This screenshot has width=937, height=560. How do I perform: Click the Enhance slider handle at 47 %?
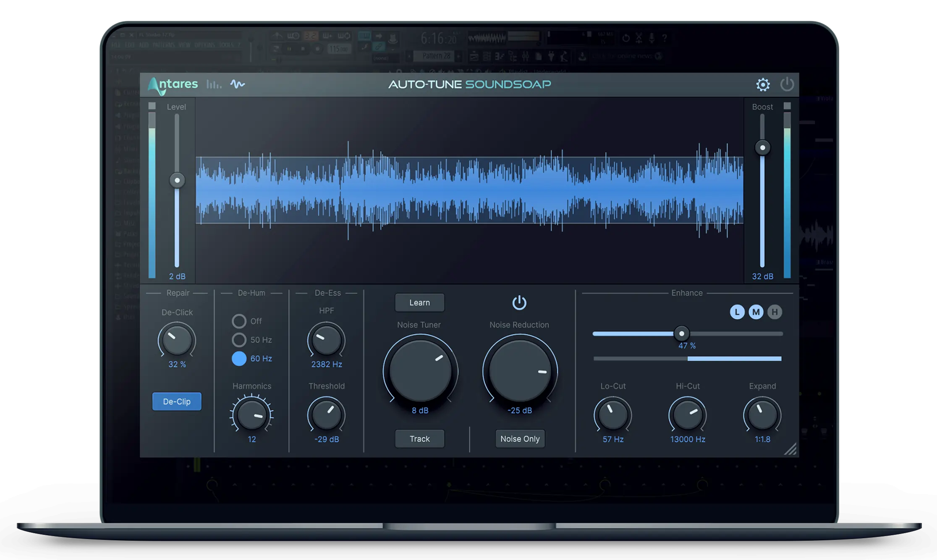681,334
